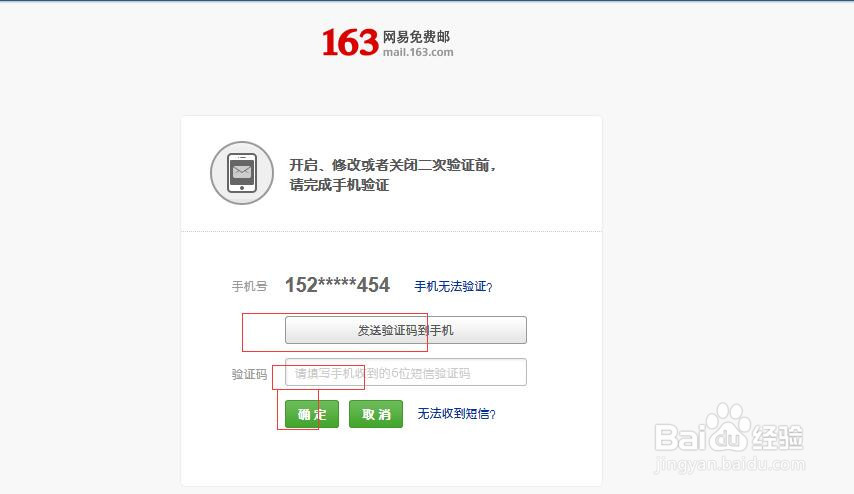Send verification code via 发送验证码到手机 button
The image size is (854, 494).
(x=406, y=330)
